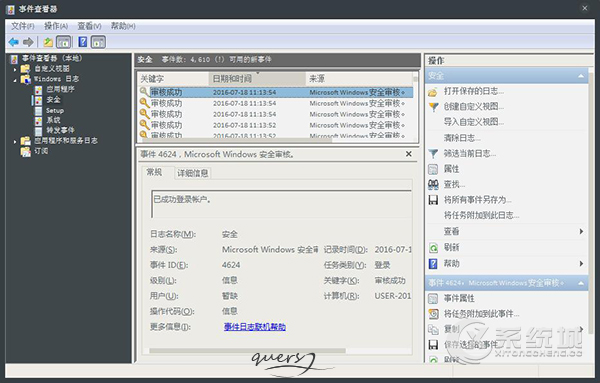Click the USER-201 computer name value
600x383 pixels.
(393, 296)
